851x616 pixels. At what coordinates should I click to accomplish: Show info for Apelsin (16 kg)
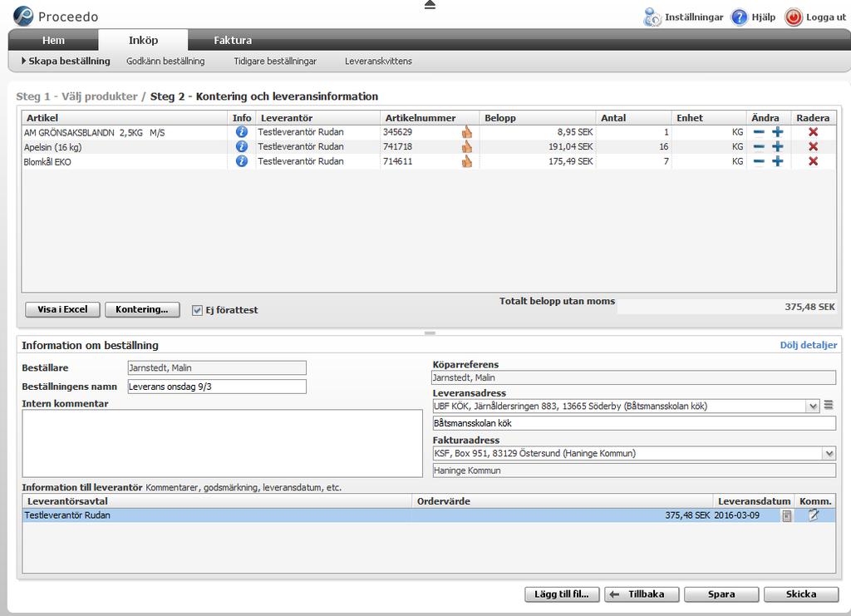[242, 146]
